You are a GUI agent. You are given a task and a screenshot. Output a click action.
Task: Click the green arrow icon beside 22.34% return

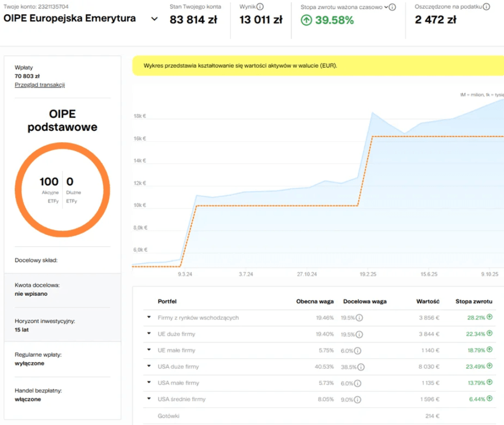(x=490, y=333)
